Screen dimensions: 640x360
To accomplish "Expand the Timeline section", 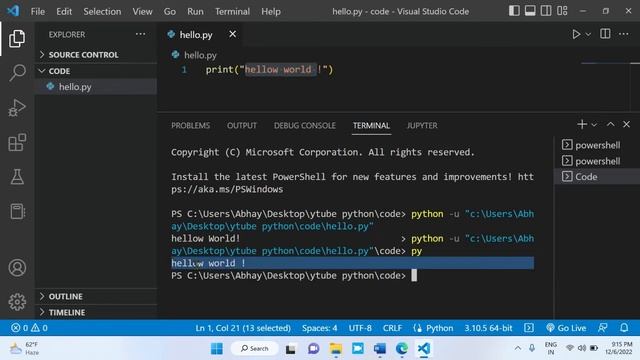I will tap(96, 312).
